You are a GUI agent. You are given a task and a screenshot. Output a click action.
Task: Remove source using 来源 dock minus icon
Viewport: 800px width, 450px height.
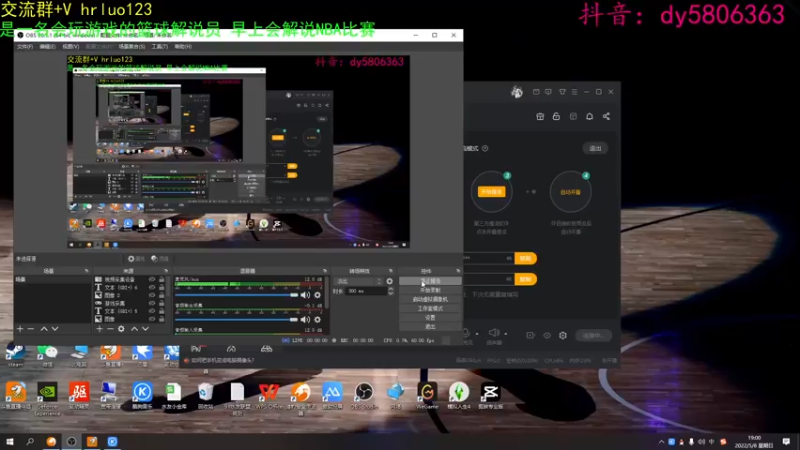click(x=110, y=329)
